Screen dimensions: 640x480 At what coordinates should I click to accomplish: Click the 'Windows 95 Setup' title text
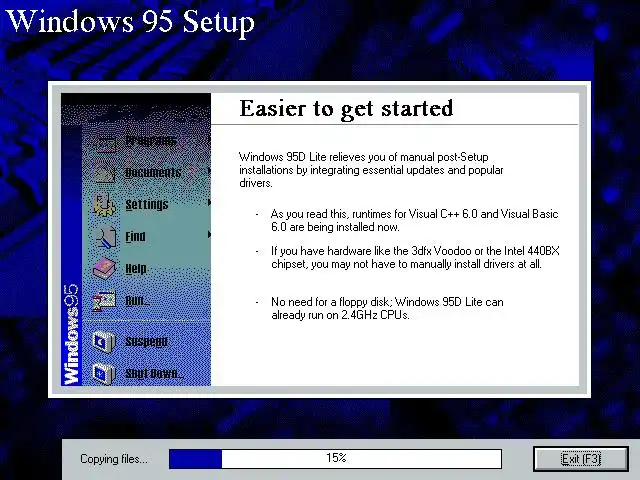[131, 21]
